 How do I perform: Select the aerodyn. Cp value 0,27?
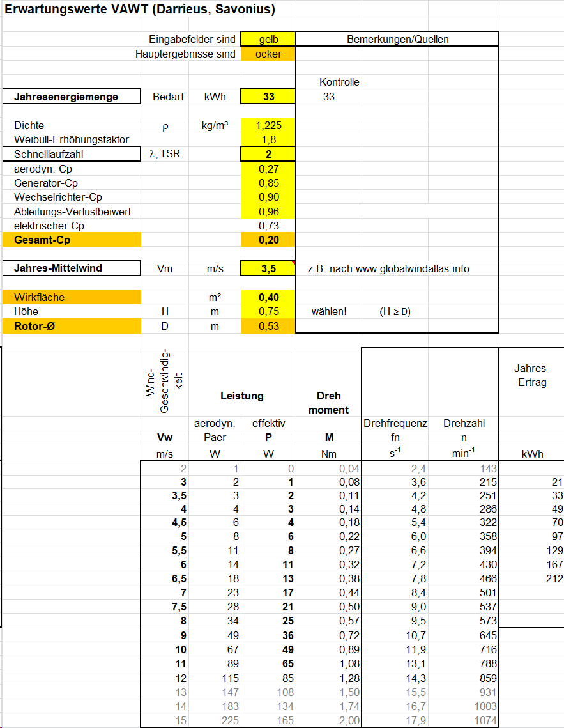[268, 169]
